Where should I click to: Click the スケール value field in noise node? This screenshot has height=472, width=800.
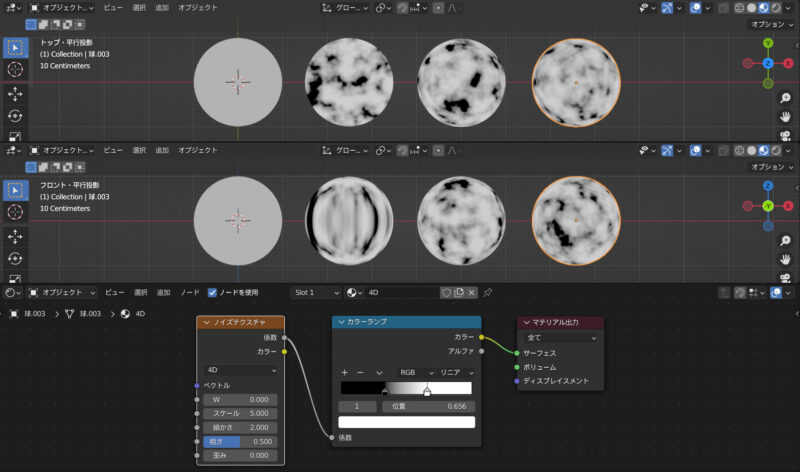click(241, 413)
